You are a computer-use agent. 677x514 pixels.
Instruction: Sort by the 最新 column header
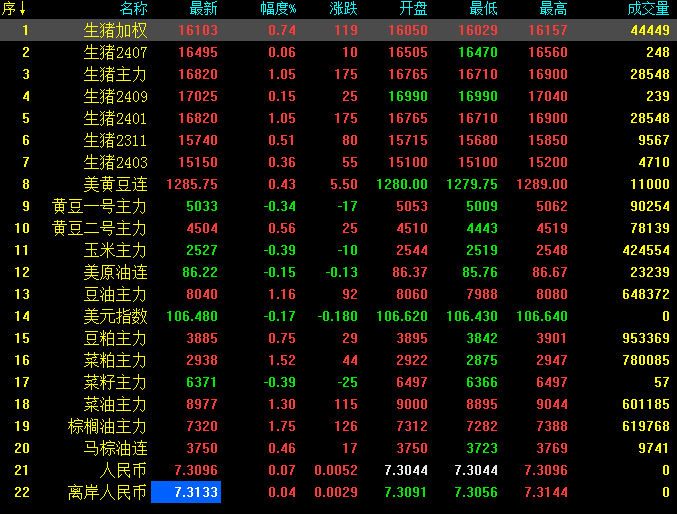click(202, 9)
